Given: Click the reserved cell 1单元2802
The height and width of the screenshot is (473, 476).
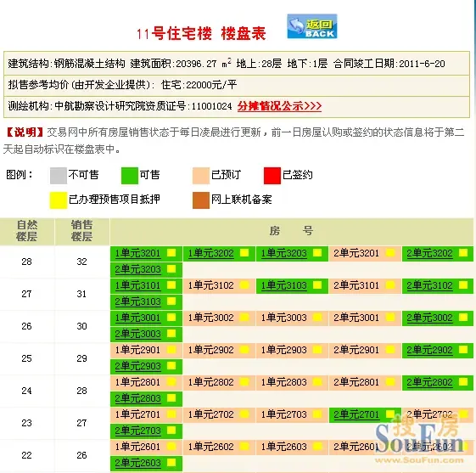Looking at the screenshot, I should [x=219, y=382].
